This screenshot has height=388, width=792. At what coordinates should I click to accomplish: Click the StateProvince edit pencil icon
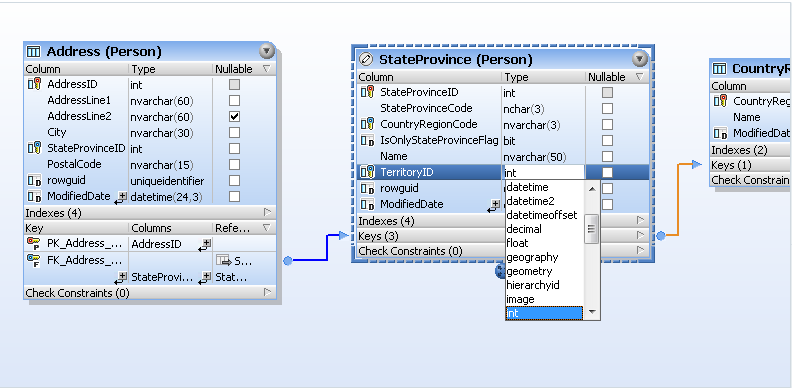coord(366,60)
